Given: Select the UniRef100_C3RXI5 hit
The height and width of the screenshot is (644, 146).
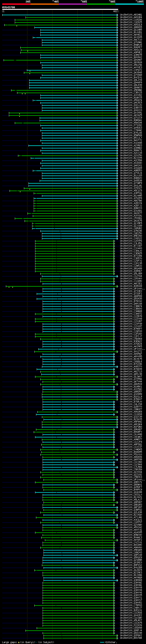Looking at the screenshot, I should point(131,93).
